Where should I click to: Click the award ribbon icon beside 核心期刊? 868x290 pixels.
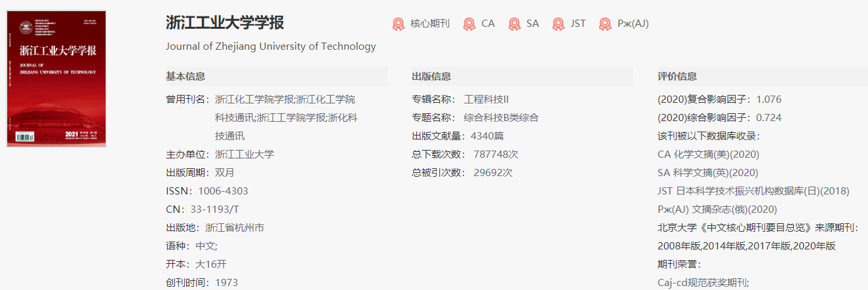pyautogui.click(x=399, y=24)
